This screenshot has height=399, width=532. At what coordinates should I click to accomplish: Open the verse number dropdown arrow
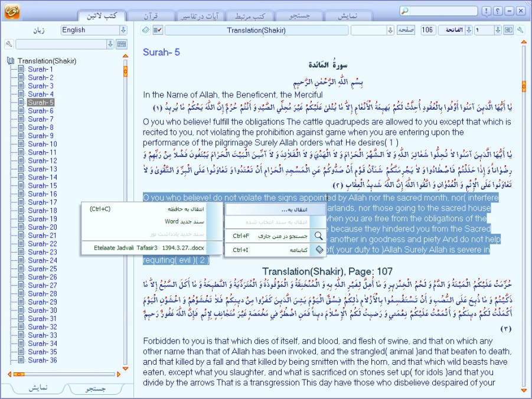pos(497,30)
